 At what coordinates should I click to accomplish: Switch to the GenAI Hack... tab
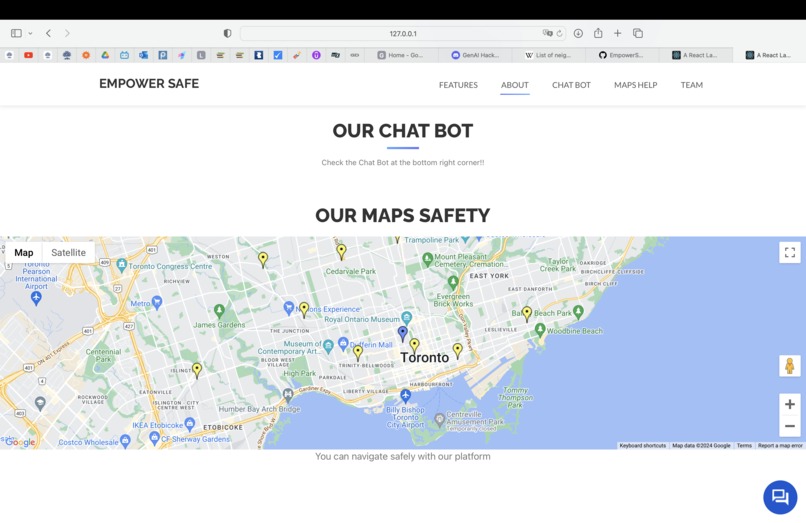point(475,55)
